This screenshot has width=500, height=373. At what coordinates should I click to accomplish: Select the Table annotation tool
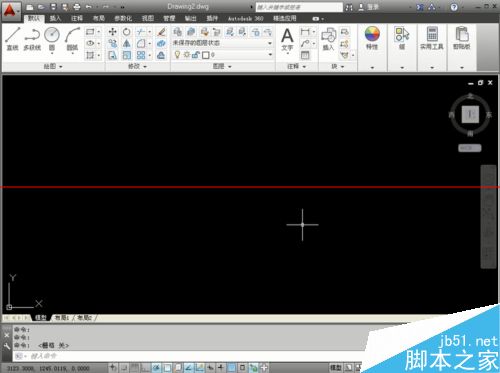[305, 55]
